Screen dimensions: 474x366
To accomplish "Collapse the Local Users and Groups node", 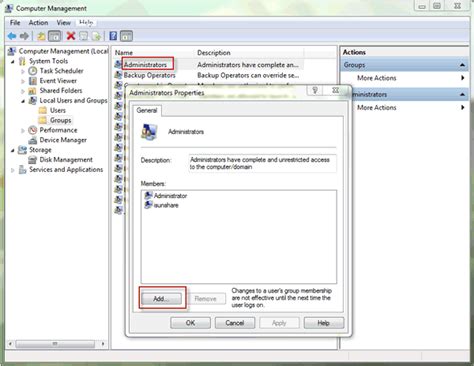I will coord(23,101).
